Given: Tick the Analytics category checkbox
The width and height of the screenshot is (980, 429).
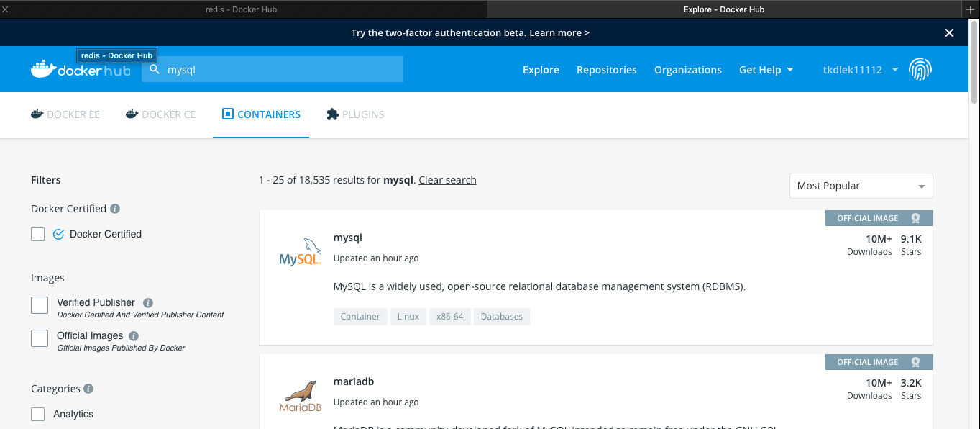Looking at the screenshot, I should tap(38, 414).
